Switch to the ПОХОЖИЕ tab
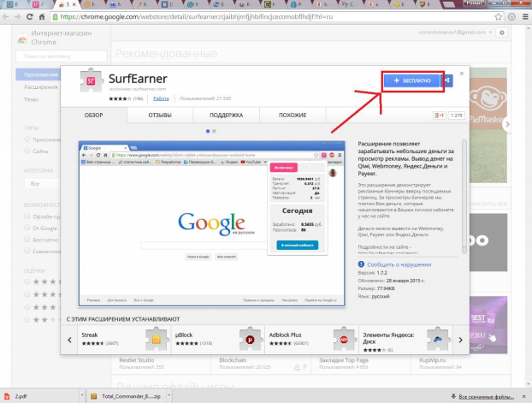Screen dimensions: 532x403 pos(293,116)
